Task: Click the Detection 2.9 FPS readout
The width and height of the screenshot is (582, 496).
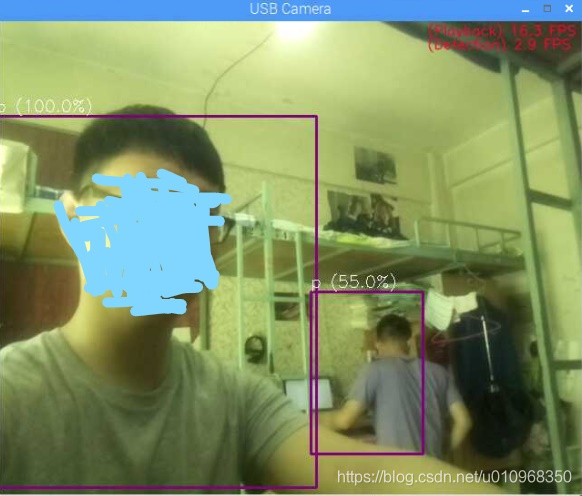Action: pyautogui.click(x=499, y=45)
